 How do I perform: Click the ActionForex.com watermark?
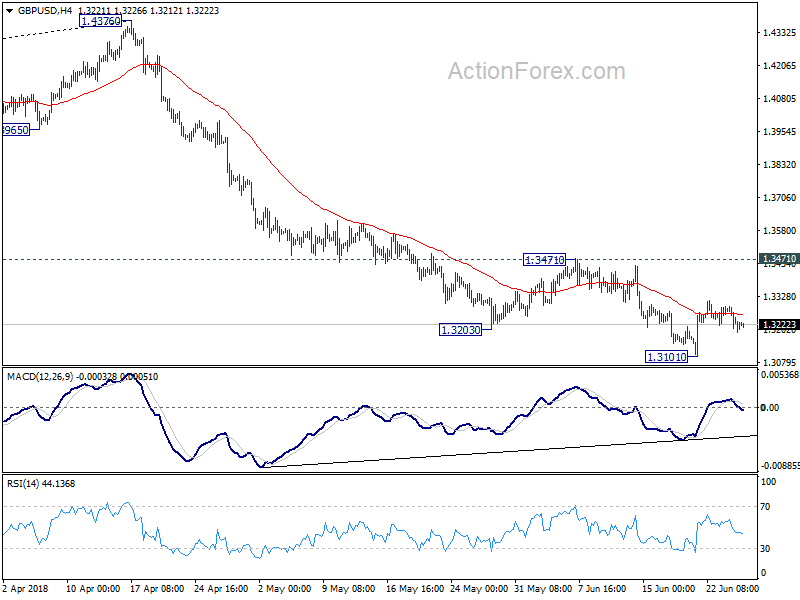[536, 71]
